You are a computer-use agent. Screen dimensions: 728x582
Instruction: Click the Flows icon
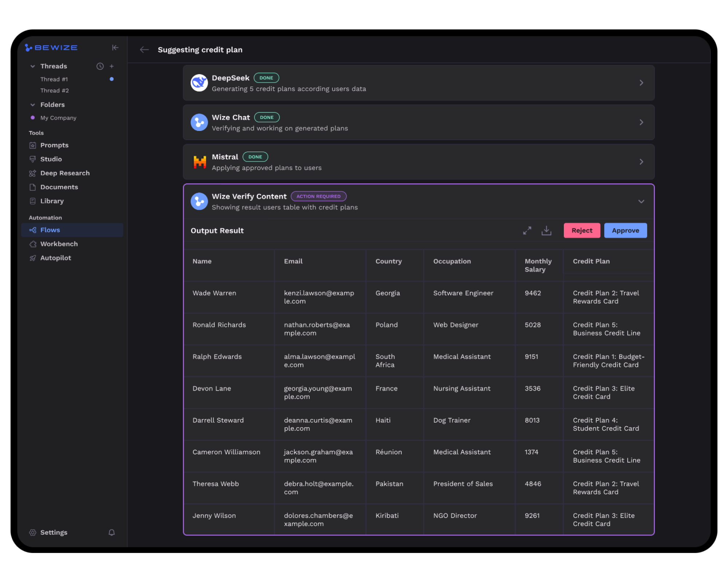(32, 230)
